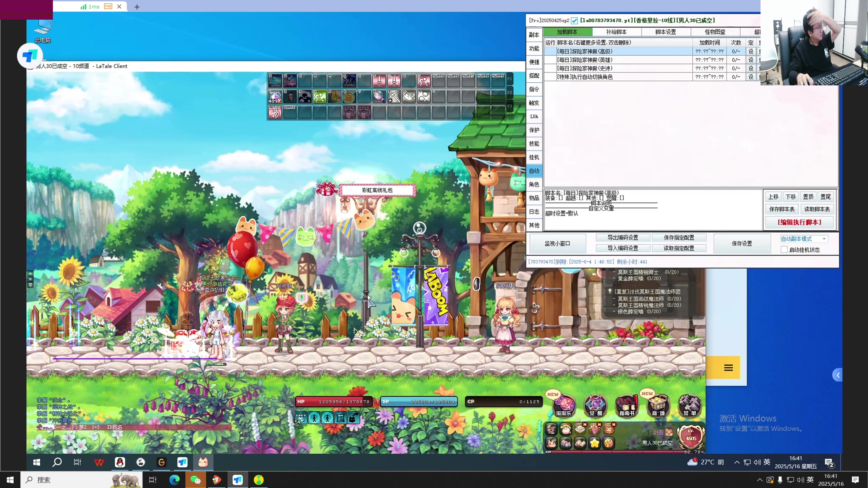
Task: Click the LaTale cat icon in taskbar
Action: pyautogui.click(x=203, y=462)
